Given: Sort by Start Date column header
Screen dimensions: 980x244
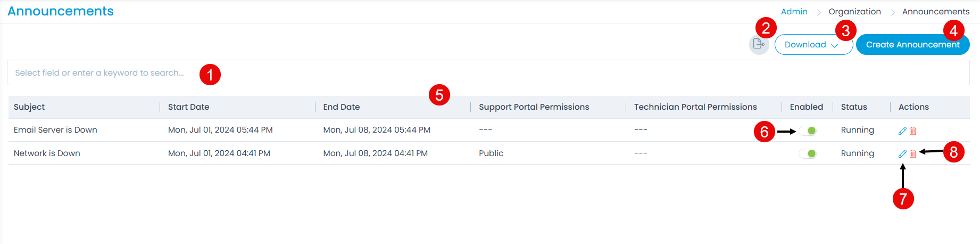Looking at the screenshot, I should (x=188, y=107).
